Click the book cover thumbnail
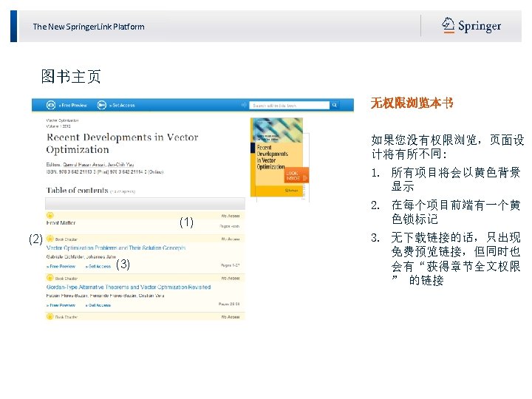This screenshot has width=532, height=399. click(x=276, y=157)
